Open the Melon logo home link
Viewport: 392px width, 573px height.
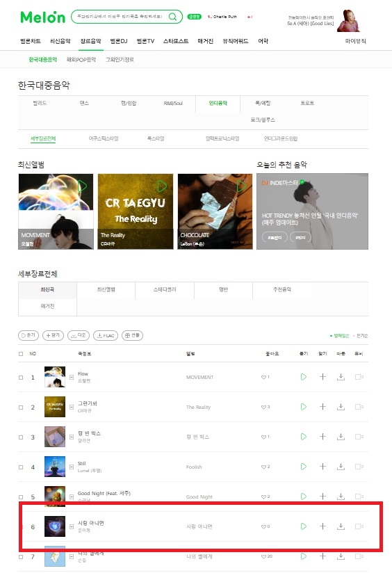42,17
